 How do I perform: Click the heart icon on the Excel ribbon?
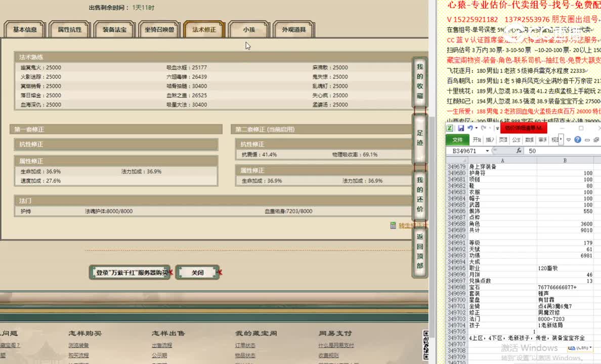pos(568,140)
